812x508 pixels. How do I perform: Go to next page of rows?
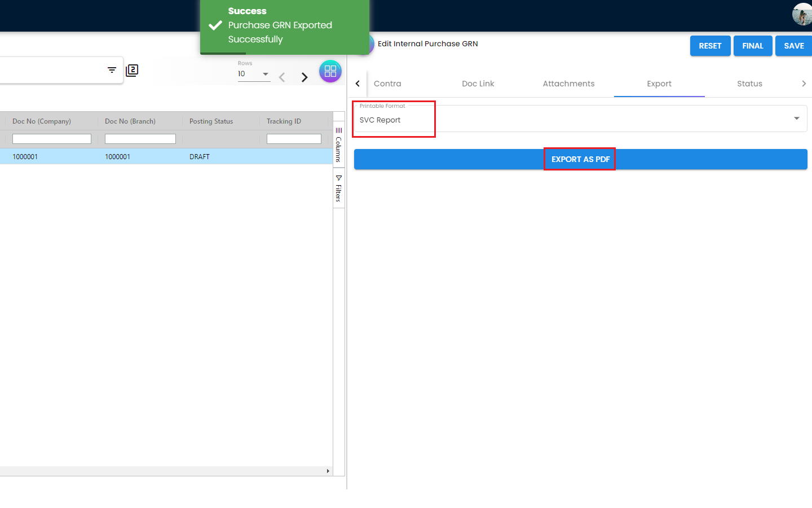click(x=304, y=77)
